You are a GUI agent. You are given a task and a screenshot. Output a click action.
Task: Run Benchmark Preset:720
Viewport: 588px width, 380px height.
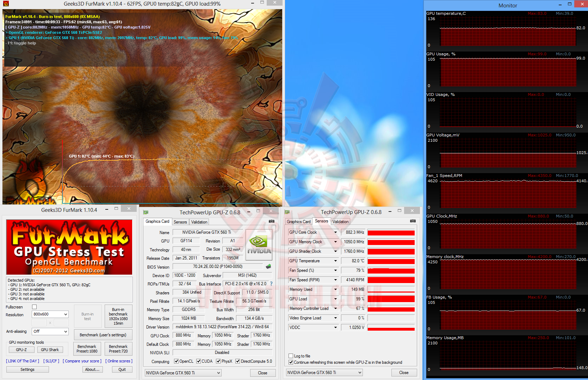coord(118,349)
